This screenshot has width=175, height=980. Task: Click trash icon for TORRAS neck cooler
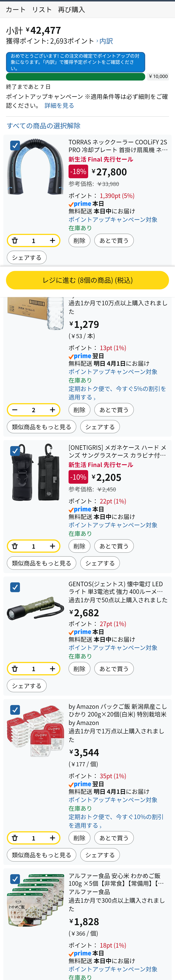tap(15, 240)
